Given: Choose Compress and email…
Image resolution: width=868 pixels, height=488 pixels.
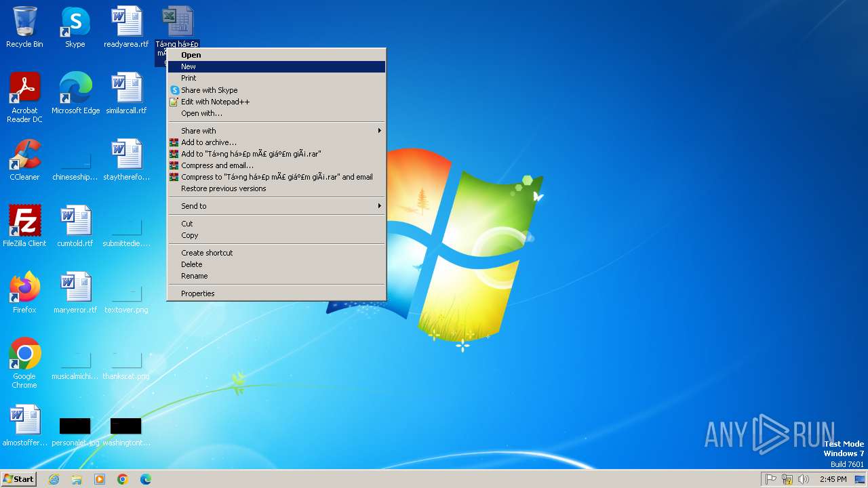Looking at the screenshot, I should [277, 165].
